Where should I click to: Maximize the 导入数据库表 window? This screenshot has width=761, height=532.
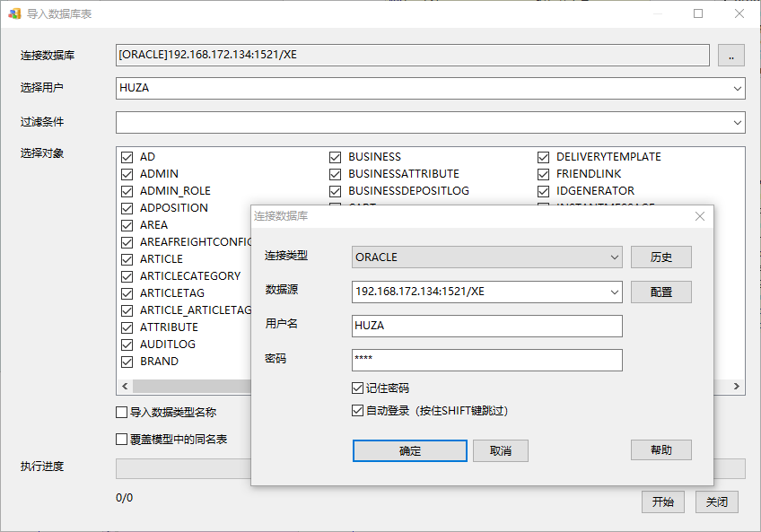point(698,13)
